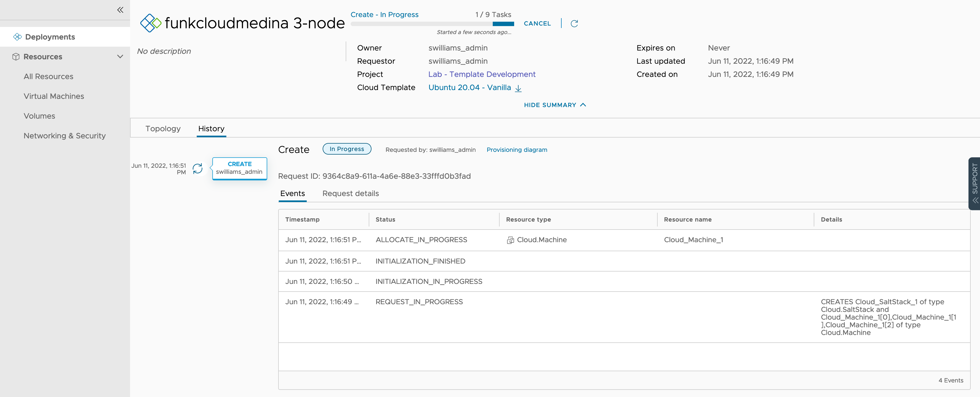Click the Deployments diamond icon
Image resolution: width=980 pixels, height=397 pixels.
click(x=17, y=37)
